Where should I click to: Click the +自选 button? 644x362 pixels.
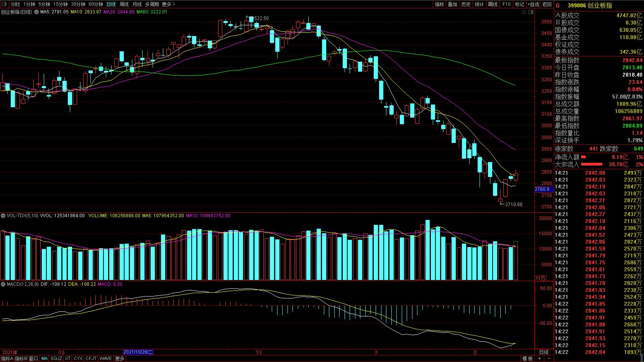click(x=533, y=4)
